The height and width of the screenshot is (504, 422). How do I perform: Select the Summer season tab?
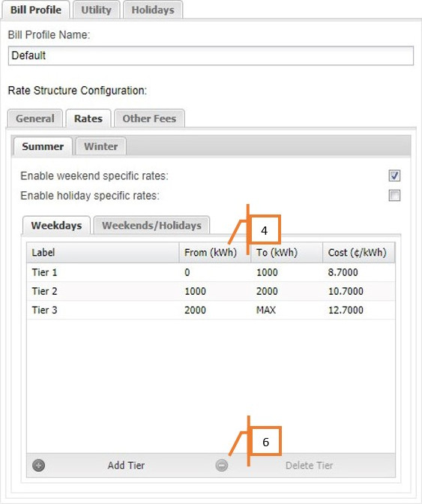43,146
